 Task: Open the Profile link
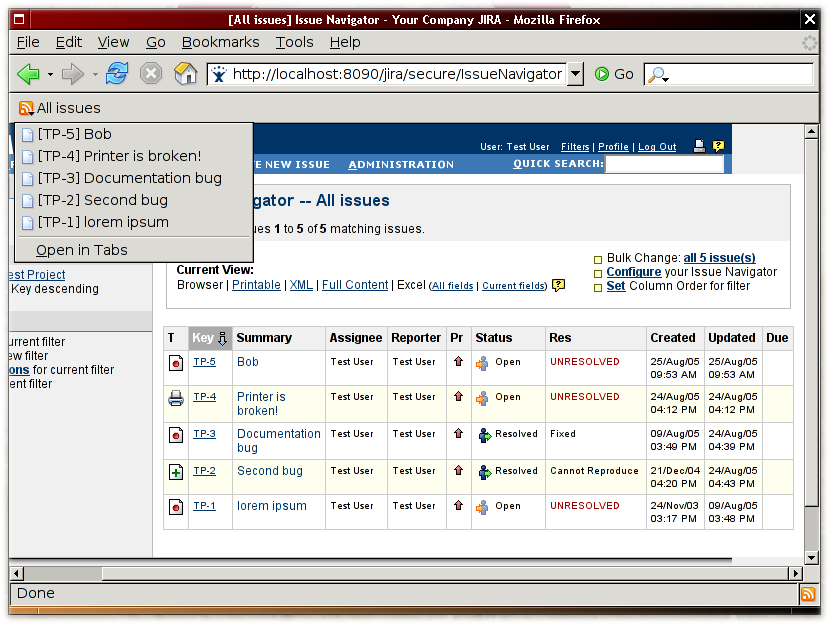613,147
